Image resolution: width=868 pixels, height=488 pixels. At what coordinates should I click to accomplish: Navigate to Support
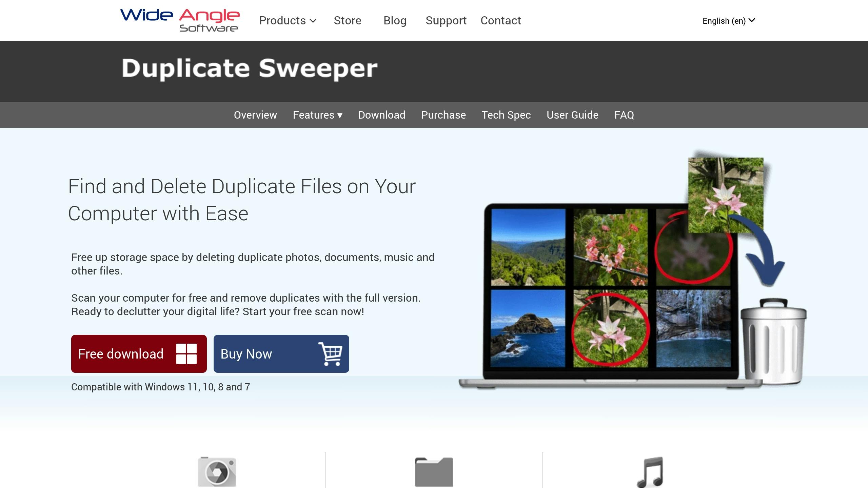[x=446, y=20]
